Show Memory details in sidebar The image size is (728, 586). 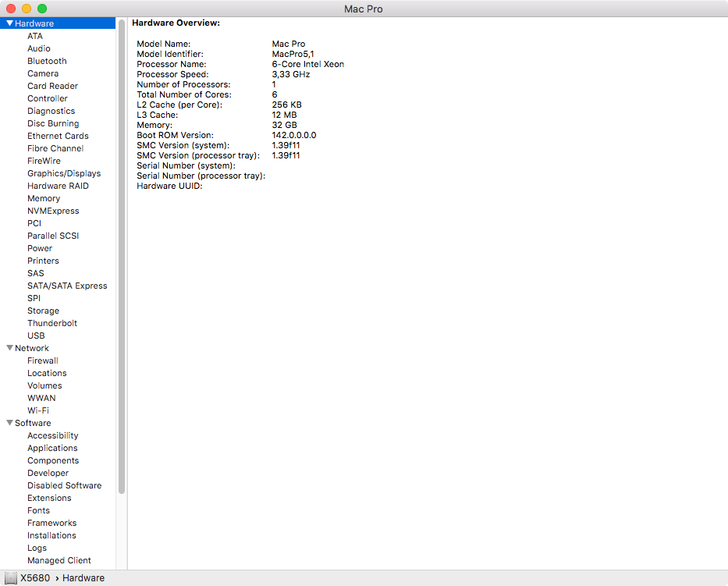tap(44, 199)
